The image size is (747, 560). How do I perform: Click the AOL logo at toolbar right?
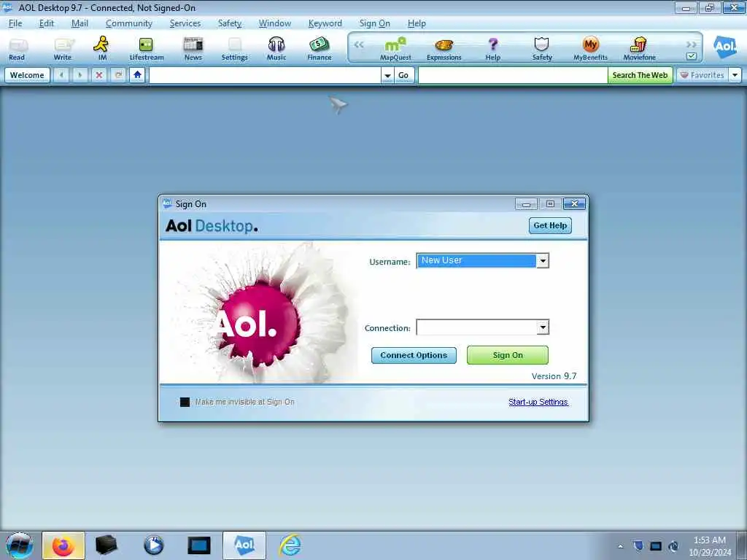(724, 47)
